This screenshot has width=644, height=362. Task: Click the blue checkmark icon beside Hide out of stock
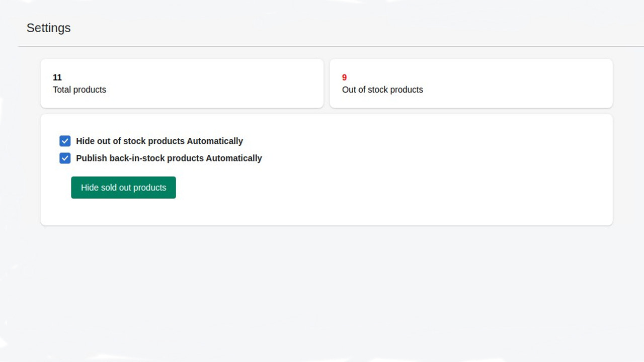tap(65, 141)
